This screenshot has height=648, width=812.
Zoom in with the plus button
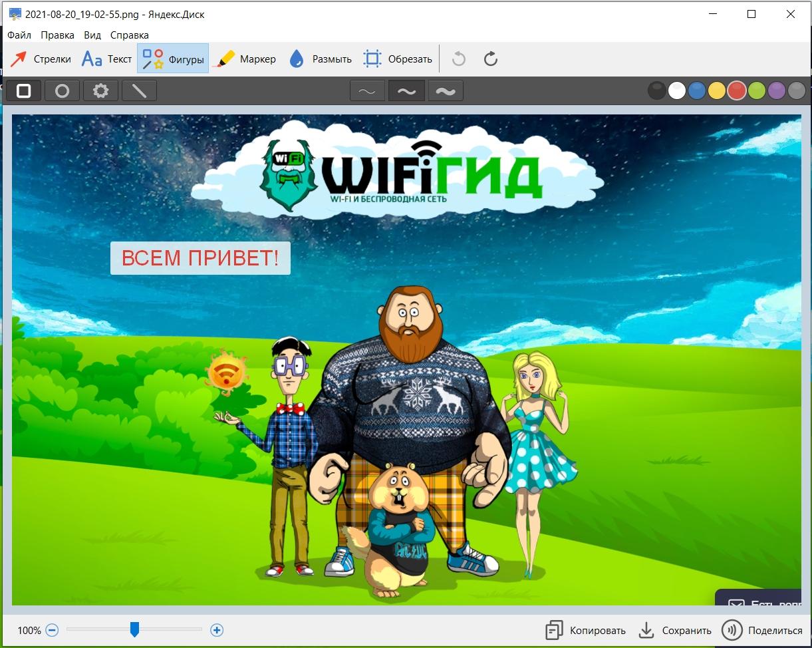point(217,630)
